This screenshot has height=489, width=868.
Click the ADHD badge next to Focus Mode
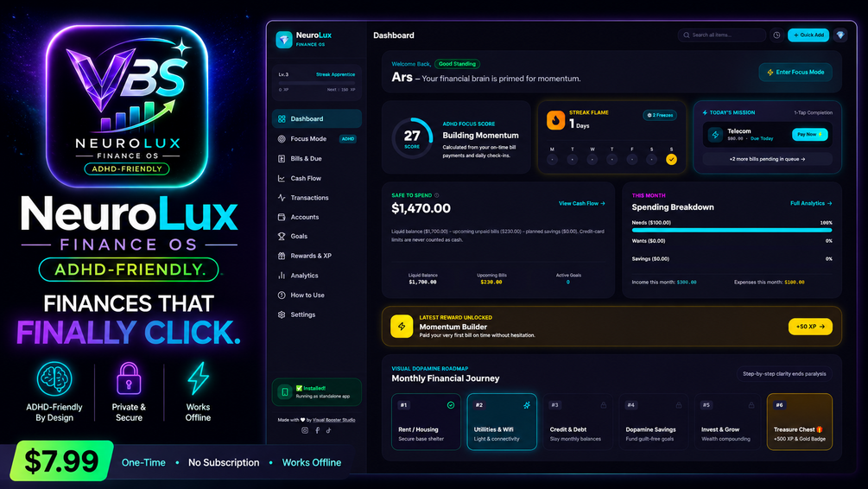(x=348, y=139)
